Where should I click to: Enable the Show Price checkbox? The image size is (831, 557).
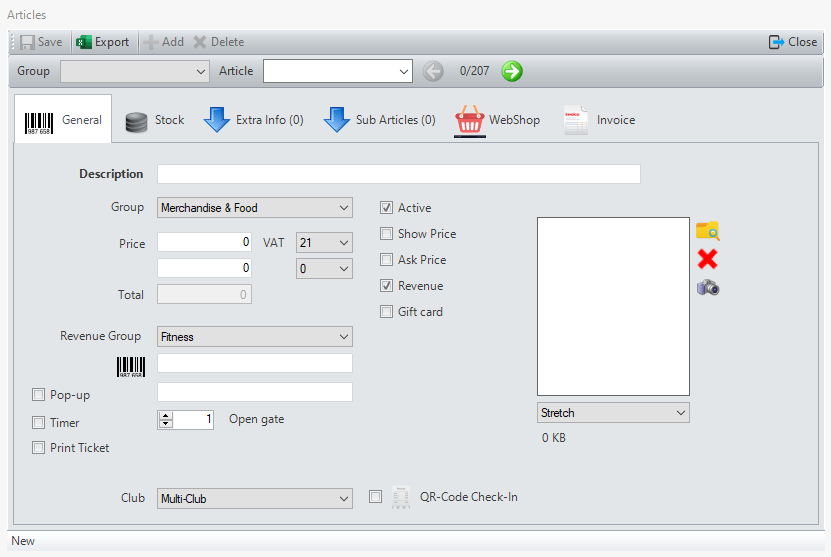coord(387,234)
